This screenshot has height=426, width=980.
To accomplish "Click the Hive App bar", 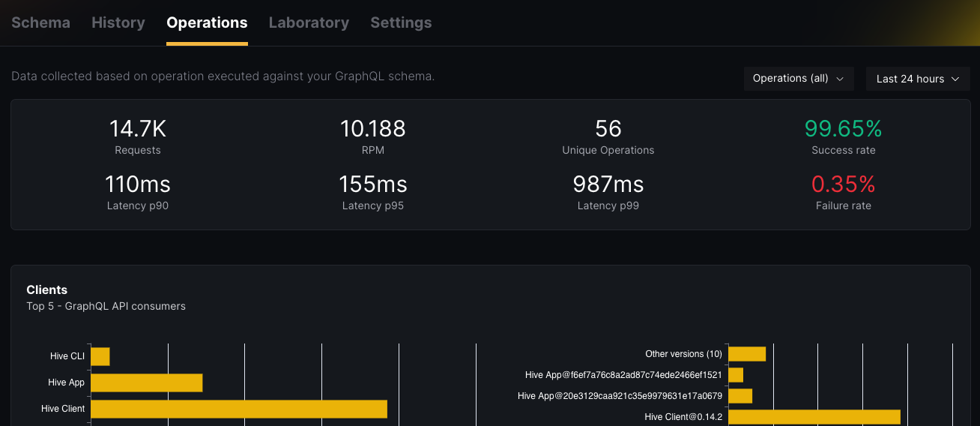I will (147, 382).
